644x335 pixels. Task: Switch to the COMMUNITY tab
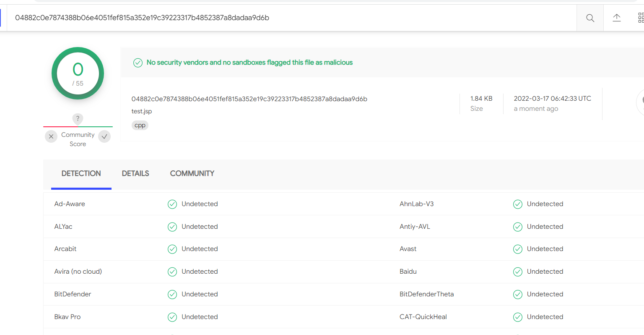[x=192, y=173]
